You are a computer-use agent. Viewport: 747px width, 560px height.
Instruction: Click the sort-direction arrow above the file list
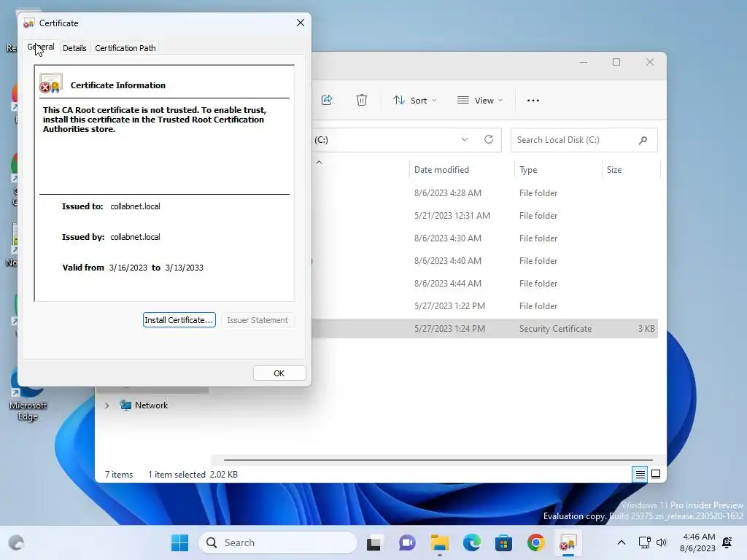pos(320,163)
